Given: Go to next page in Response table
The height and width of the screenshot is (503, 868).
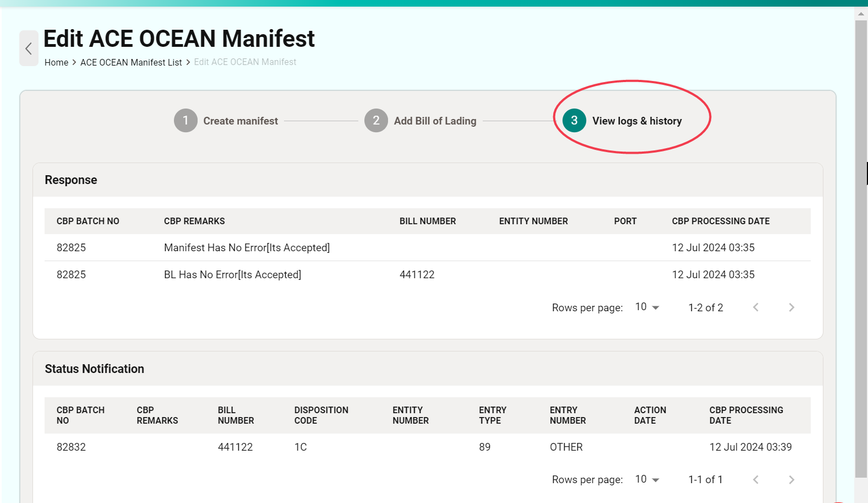Looking at the screenshot, I should pyautogui.click(x=791, y=307).
